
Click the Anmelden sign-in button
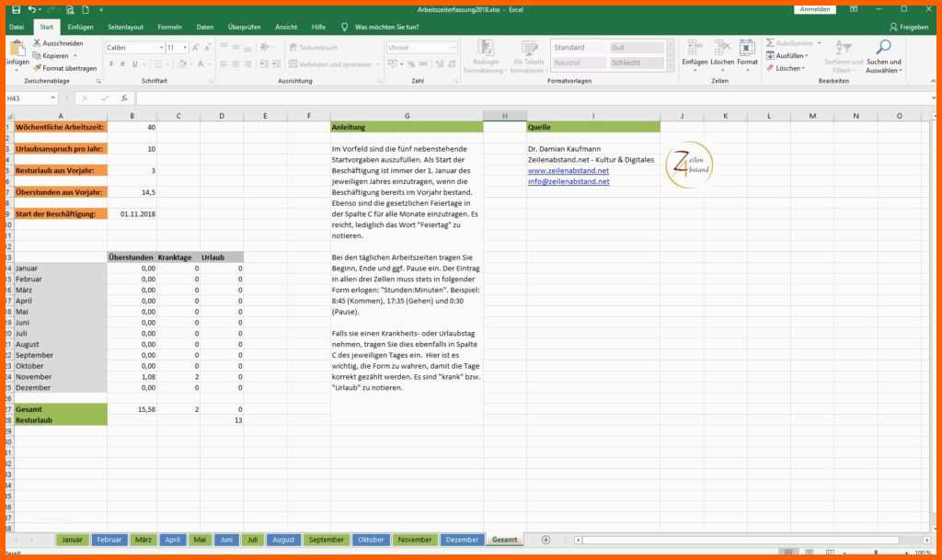point(815,9)
